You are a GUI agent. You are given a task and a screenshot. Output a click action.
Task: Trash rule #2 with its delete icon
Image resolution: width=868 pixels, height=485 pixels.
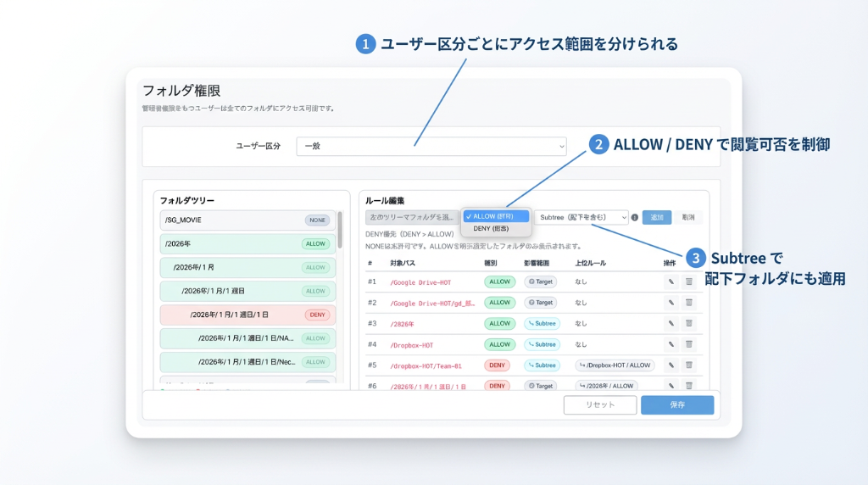point(689,303)
